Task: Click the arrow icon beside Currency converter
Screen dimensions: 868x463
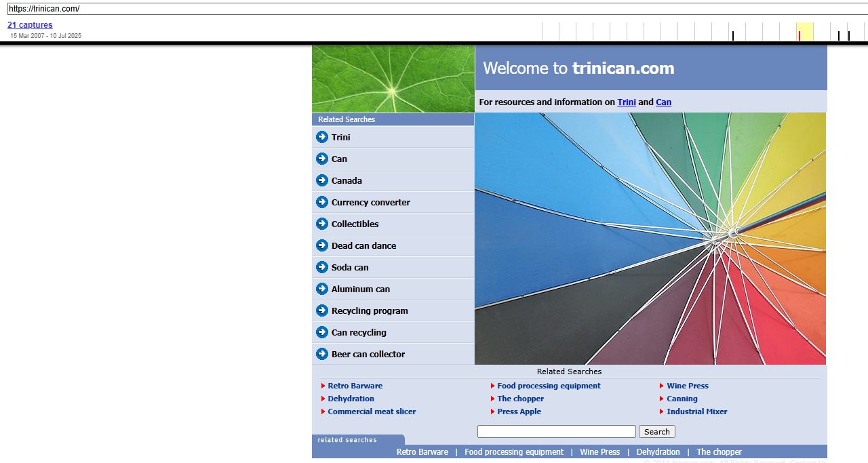Action: [321, 202]
